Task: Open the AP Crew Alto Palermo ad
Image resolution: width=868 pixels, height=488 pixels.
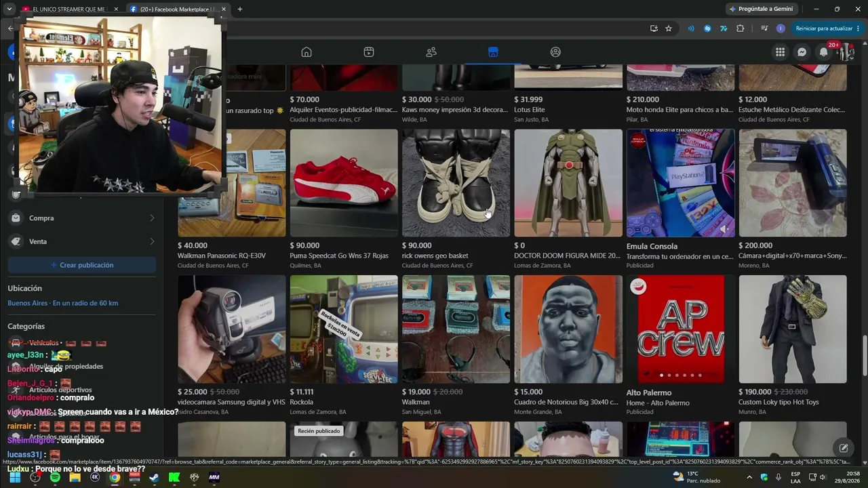Action: [680, 329]
